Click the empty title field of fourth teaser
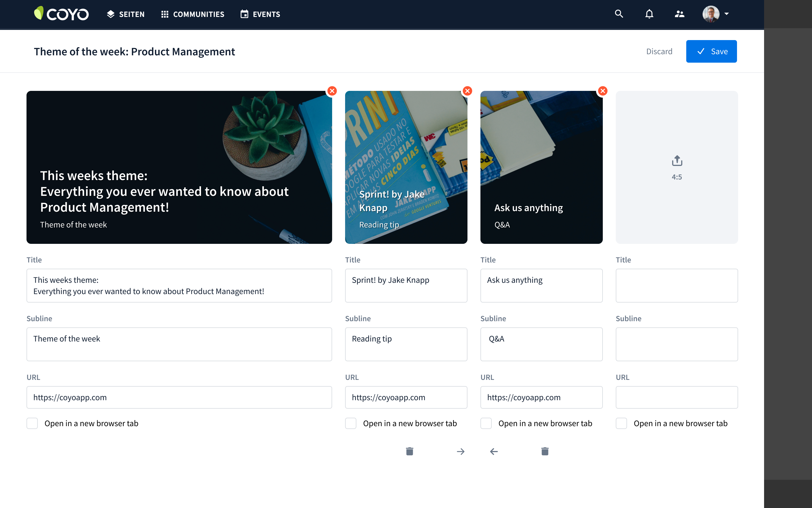The height and width of the screenshot is (508, 812). (x=677, y=286)
